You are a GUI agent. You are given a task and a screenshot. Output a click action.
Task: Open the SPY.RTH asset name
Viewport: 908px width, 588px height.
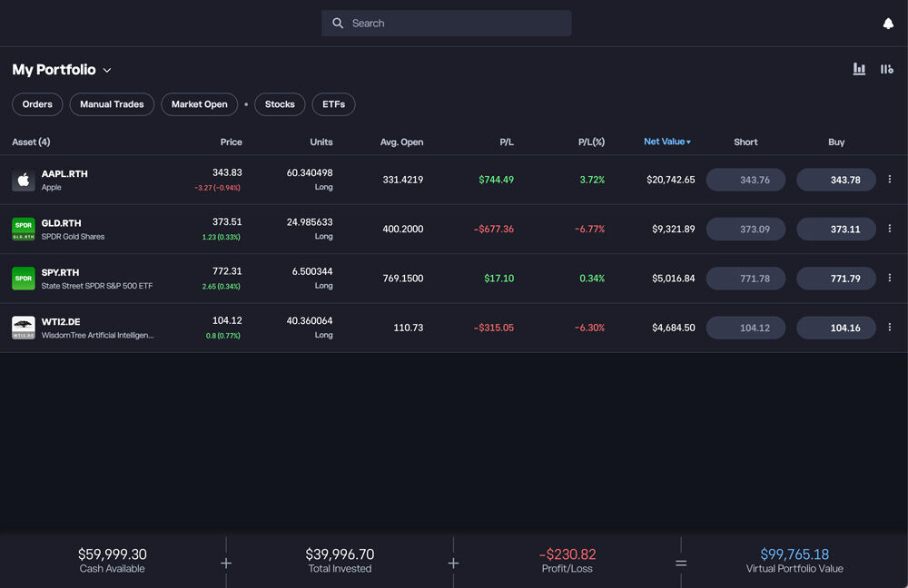tap(60, 272)
